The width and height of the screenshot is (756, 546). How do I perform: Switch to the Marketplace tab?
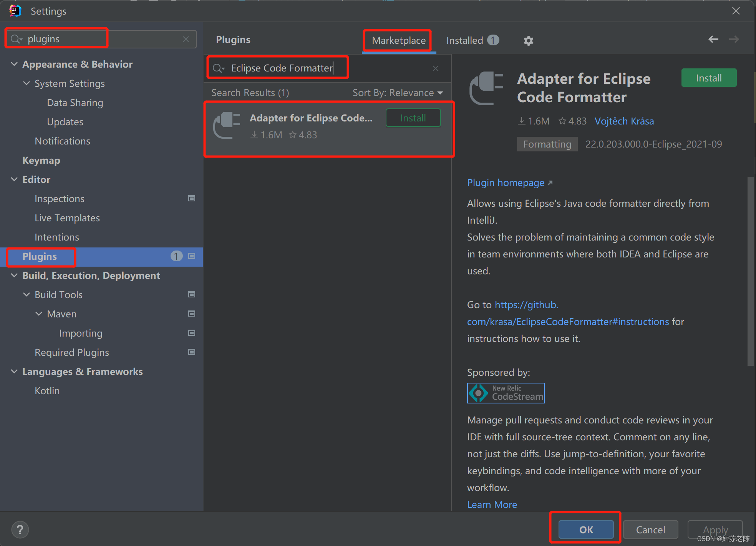tap(399, 40)
